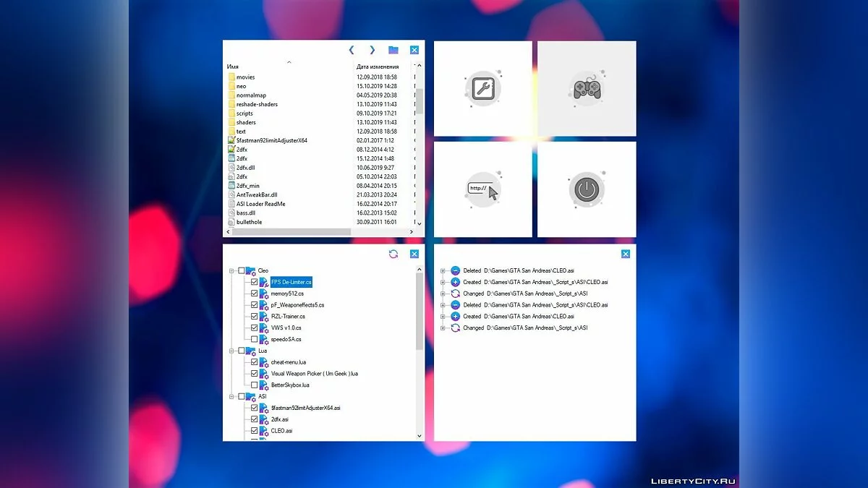The width and height of the screenshot is (868, 488).
Task: Click the power button tile
Action: [587, 189]
